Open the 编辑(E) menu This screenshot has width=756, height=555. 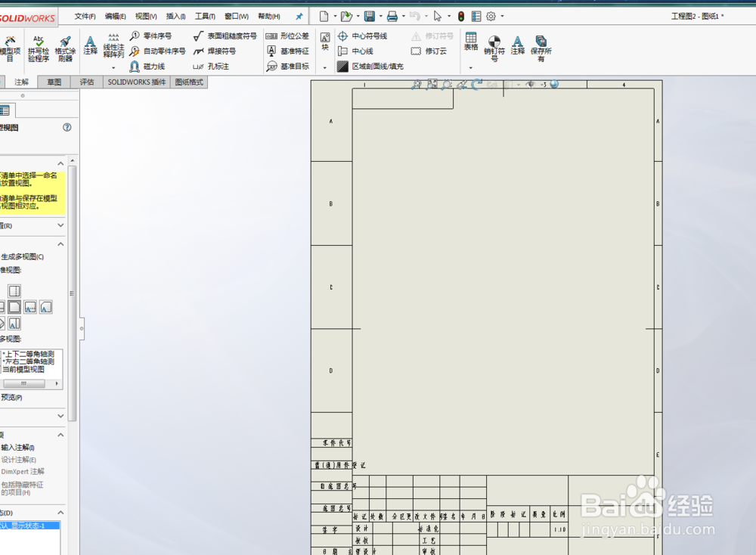coord(116,17)
